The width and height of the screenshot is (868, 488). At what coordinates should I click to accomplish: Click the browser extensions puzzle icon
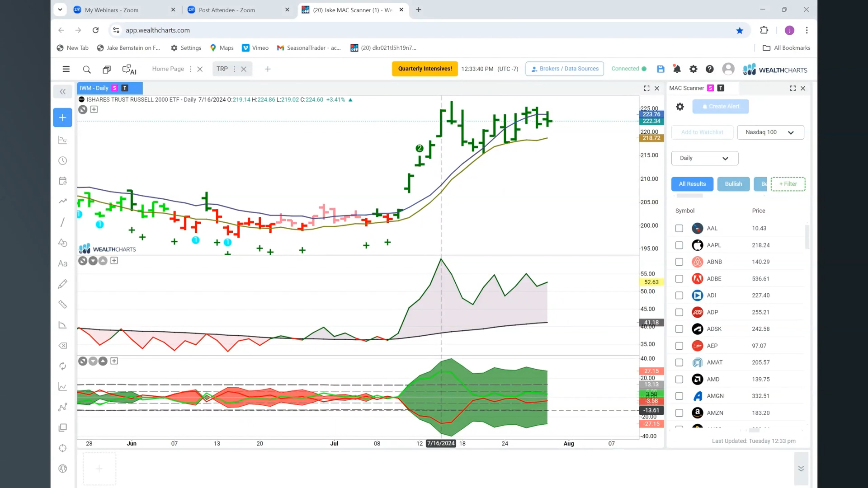764,30
